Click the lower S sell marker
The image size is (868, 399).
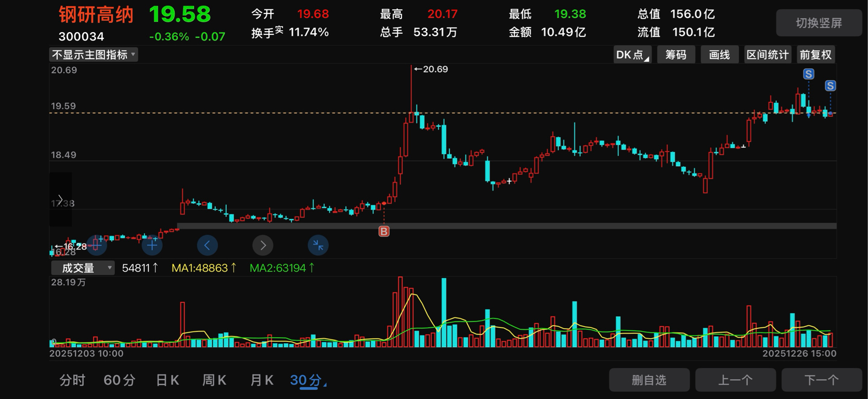pyautogui.click(x=831, y=86)
